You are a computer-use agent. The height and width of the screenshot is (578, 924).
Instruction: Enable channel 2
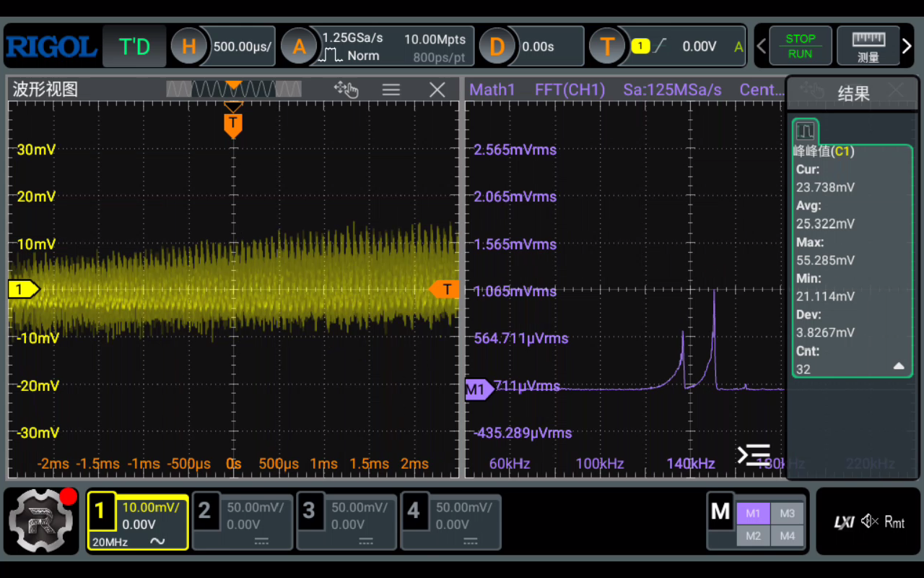coord(243,522)
